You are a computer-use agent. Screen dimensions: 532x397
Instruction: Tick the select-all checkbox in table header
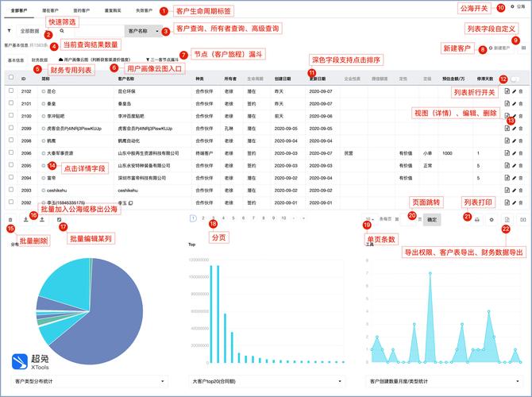(11, 77)
